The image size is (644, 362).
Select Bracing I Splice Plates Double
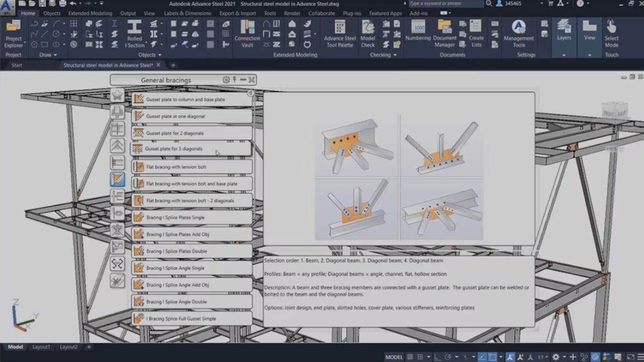point(192,251)
